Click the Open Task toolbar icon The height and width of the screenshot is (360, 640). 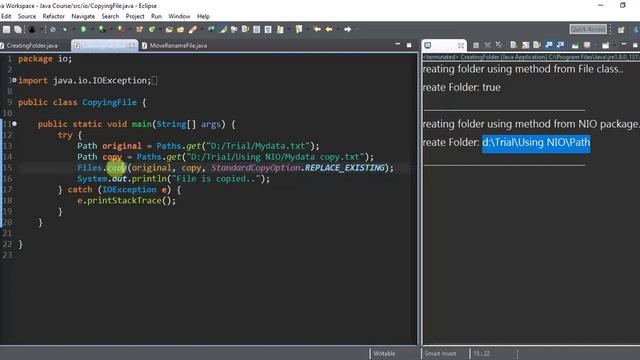click(x=180, y=29)
